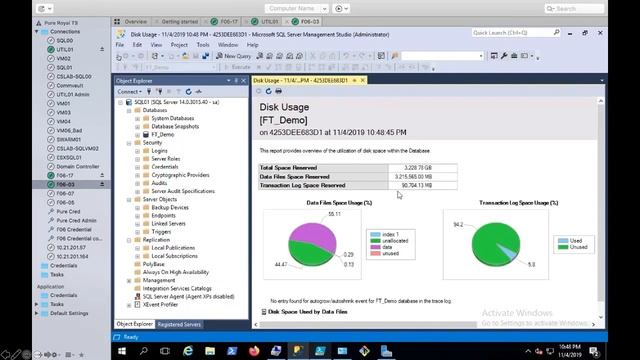Click the Open File folder icon in toolbar
Screen dimensions: 640x360
pyautogui.click(x=185, y=56)
